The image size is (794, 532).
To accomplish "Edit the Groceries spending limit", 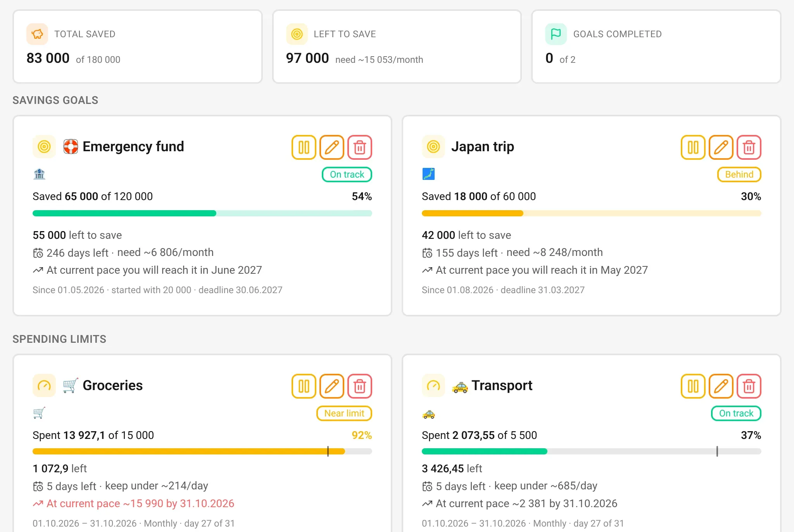I will point(332,386).
